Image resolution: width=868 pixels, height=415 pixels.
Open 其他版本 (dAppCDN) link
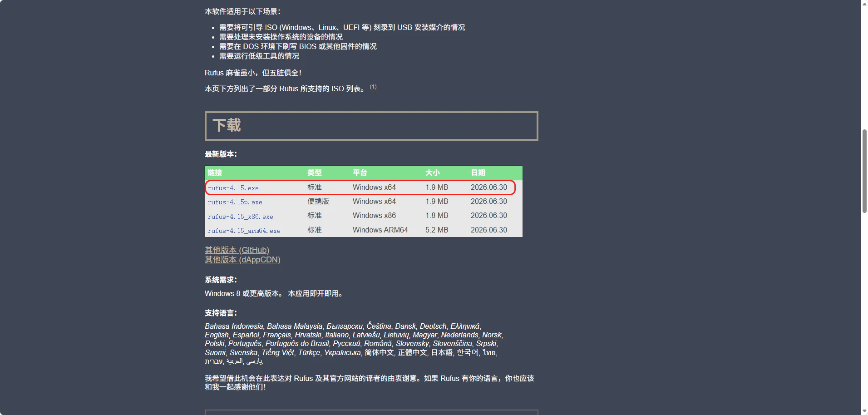pyautogui.click(x=242, y=260)
